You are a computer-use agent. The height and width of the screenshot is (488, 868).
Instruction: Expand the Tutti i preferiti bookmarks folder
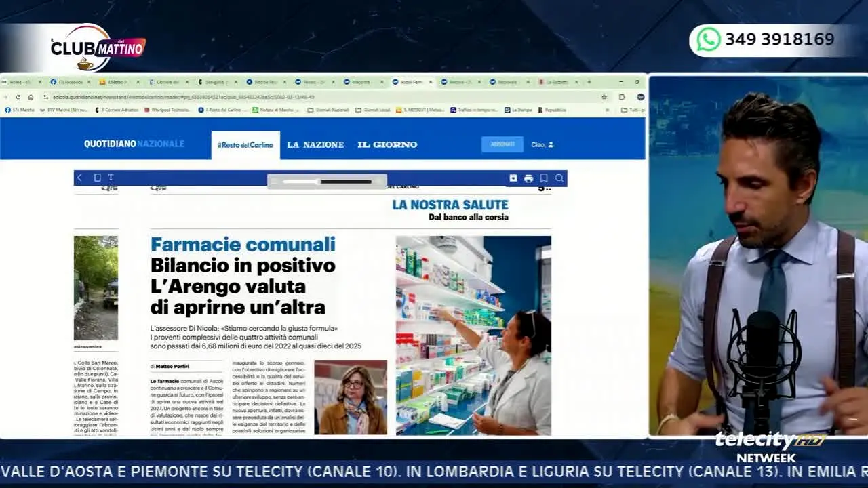633,110
